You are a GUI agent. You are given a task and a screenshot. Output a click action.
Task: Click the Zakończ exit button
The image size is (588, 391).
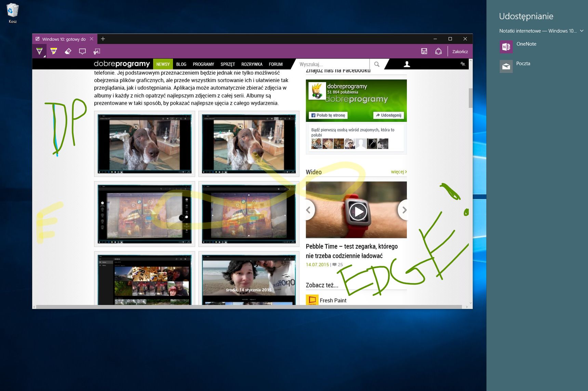click(460, 51)
